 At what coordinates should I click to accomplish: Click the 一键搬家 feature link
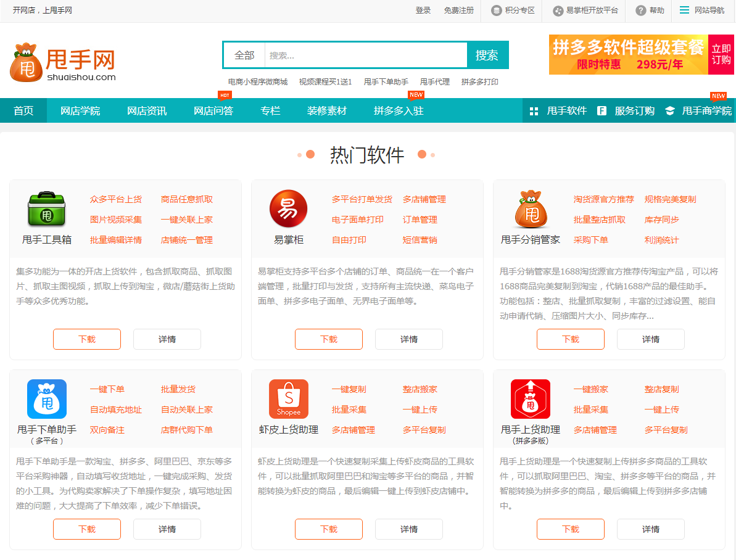coord(590,389)
